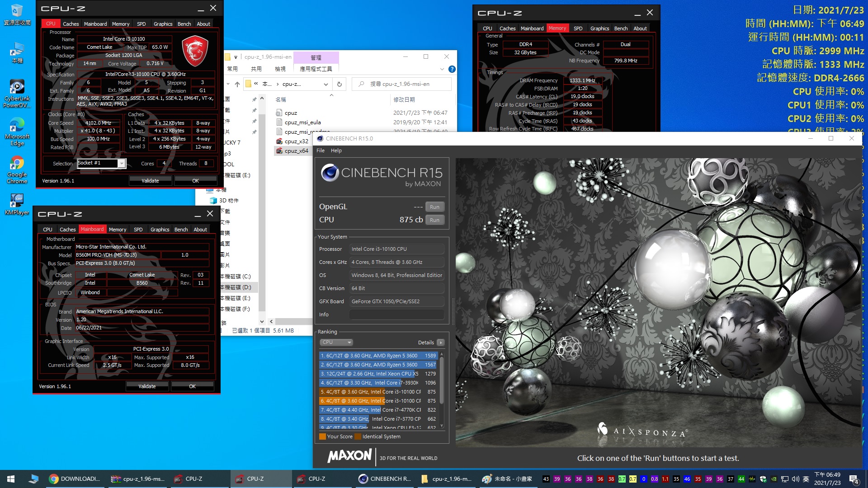Open the Graphics tab in the top-left CPU-Z
The height and width of the screenshot is (488, 868).
pyautogui.click(x=163, y=24)
